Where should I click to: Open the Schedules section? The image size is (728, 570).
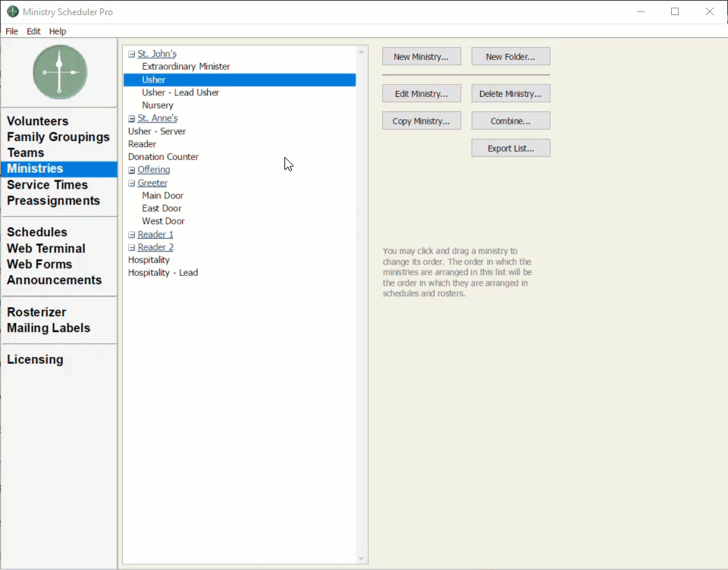pyautogui.click(x=37, y=232)
